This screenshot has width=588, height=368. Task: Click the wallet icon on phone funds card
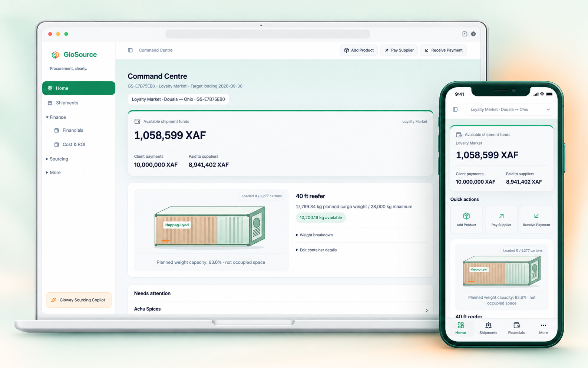point(459,135)
